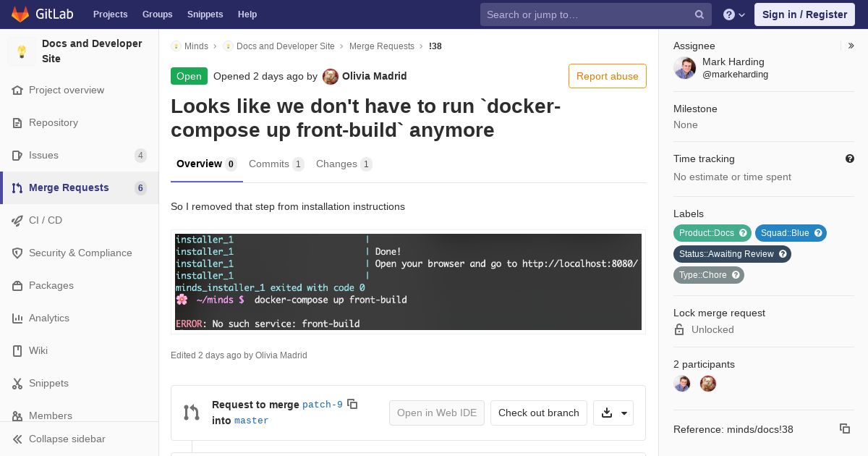Click the Sign in / Register button

(x=804, y=14)
